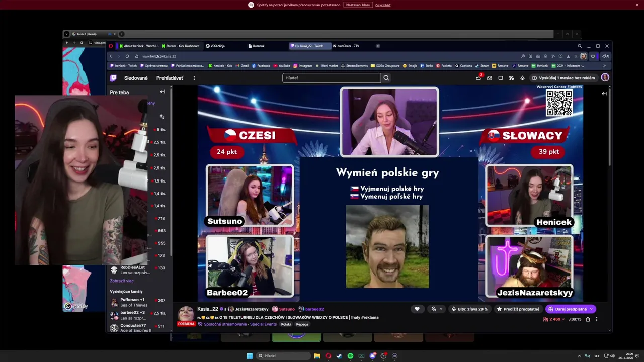Click the sidebar sort arrows icon
The height and width of the screenshot is (362, 644).
162,117
